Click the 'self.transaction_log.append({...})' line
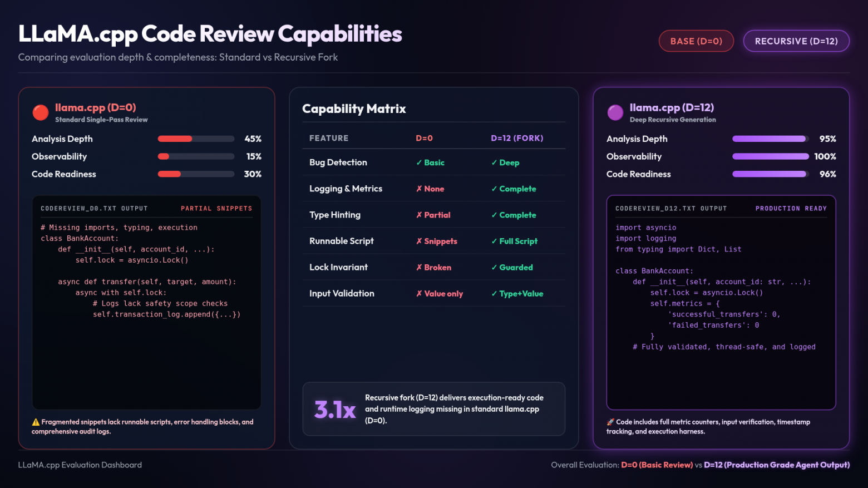868x488 pixels. pos(167,314)
